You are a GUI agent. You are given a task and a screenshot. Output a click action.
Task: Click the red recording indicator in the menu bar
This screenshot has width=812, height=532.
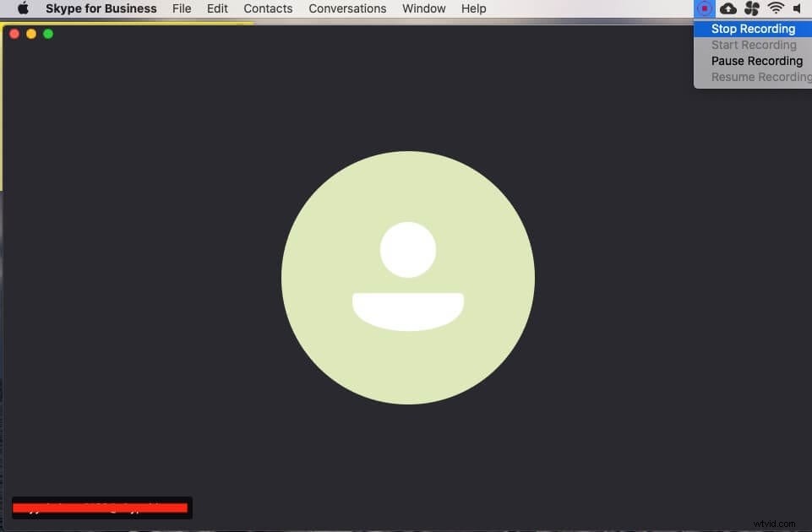coord(704,8)
